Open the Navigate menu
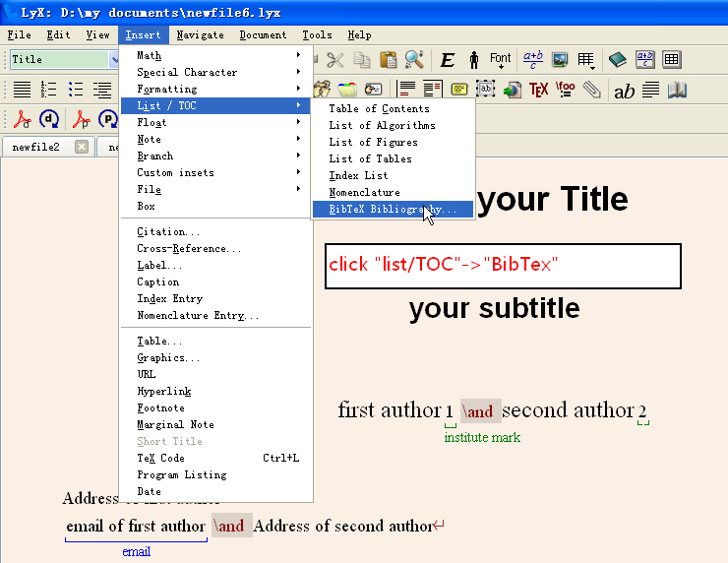 pyautogui.click(x=200, y=34)
